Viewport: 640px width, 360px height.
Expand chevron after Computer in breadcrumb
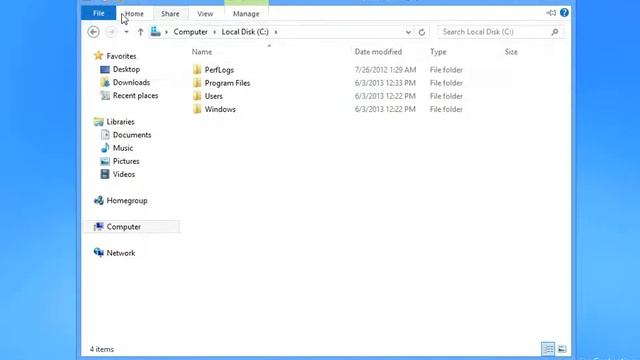[215, 32]
